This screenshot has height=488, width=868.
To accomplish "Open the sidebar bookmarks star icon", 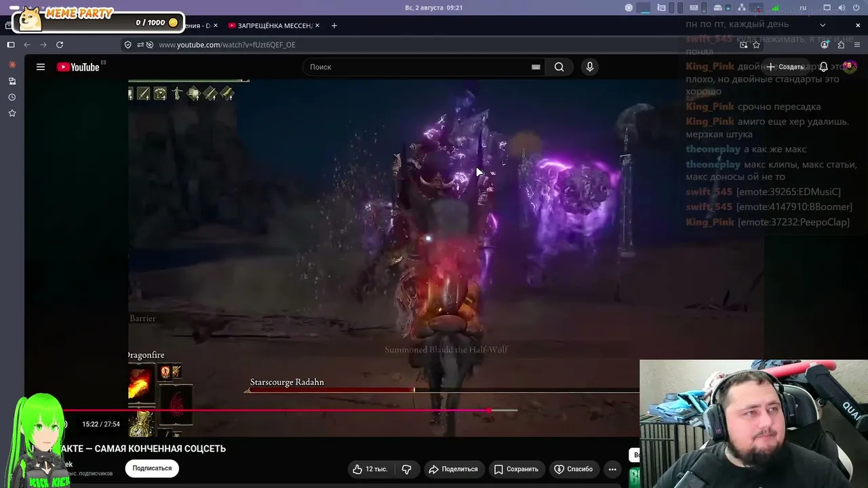I will [12, 113].
